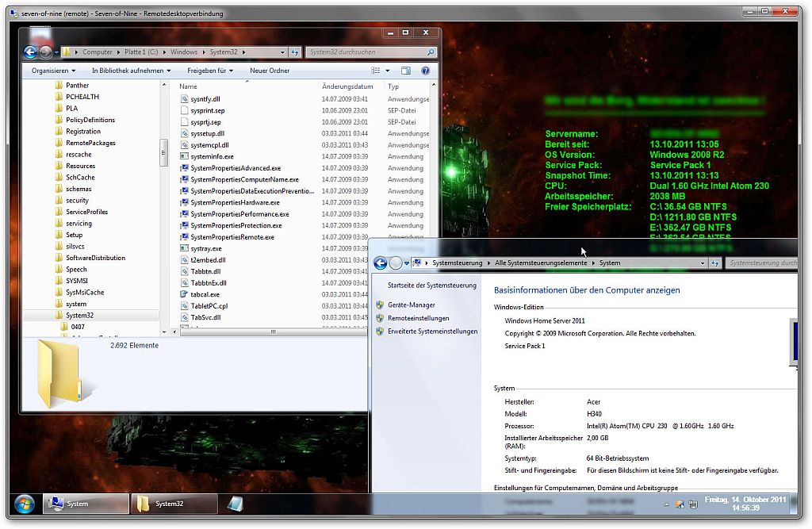812x529 pixels.
Task: Open the System32 address bar history dropdown
Action: tap(282, 52)
